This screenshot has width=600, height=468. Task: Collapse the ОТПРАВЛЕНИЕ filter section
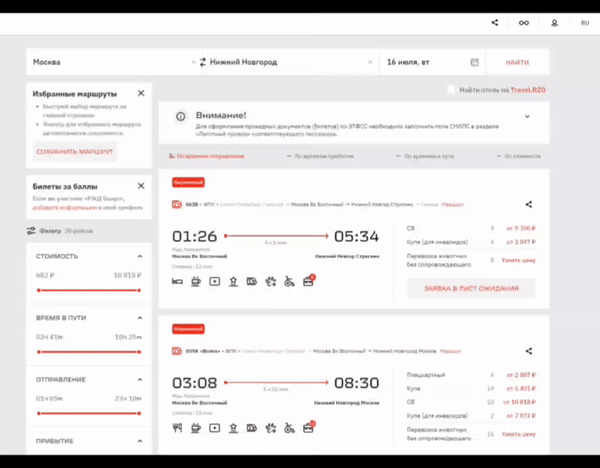pos(140,380)
